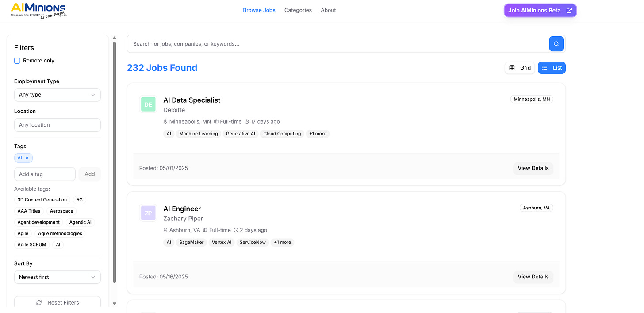Click the scrollbar down arrow in filters
This screenshot has height=313, width=644.
tap(115, 304)
